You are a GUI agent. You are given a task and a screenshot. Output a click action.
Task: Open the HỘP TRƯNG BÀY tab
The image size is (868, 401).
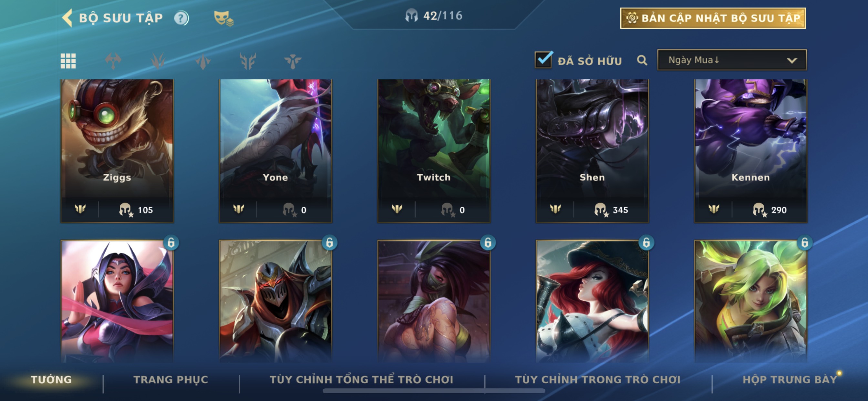point(790,379)
